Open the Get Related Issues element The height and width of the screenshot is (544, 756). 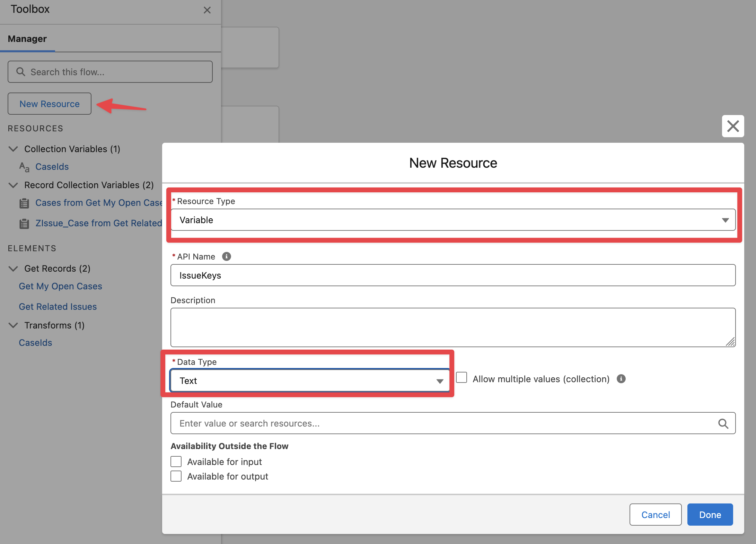pos(58,307)
